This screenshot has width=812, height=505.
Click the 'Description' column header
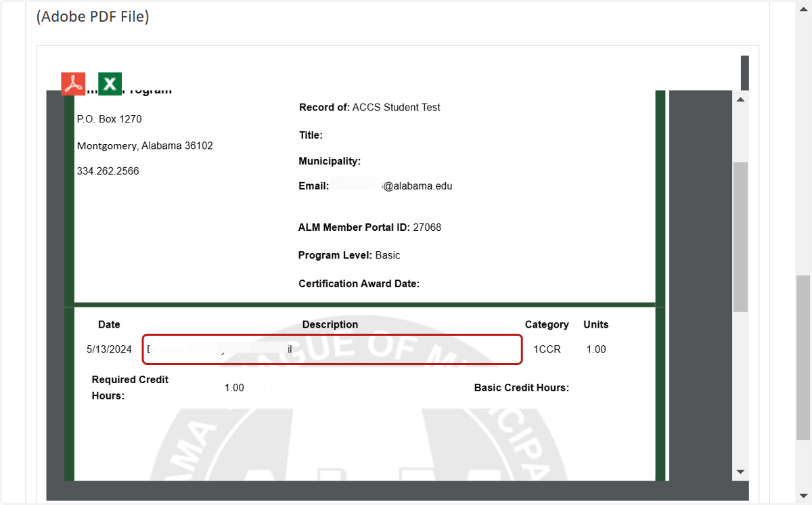(330, 325)
